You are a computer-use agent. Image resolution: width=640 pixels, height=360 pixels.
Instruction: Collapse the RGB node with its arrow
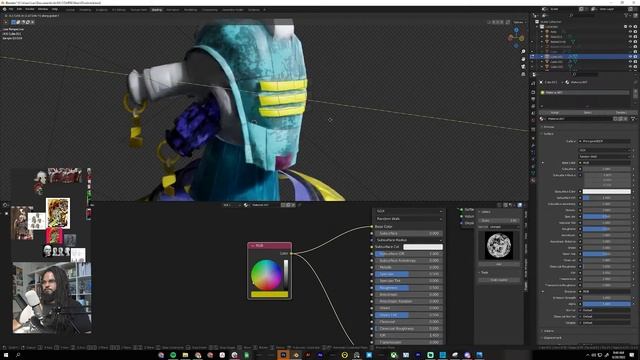[x=252, y=246]
